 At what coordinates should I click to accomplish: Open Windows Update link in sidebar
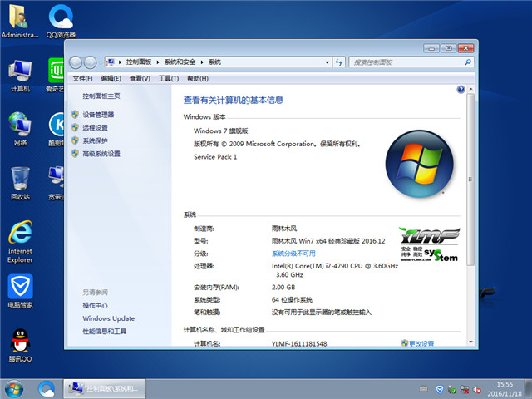point(109,318)
